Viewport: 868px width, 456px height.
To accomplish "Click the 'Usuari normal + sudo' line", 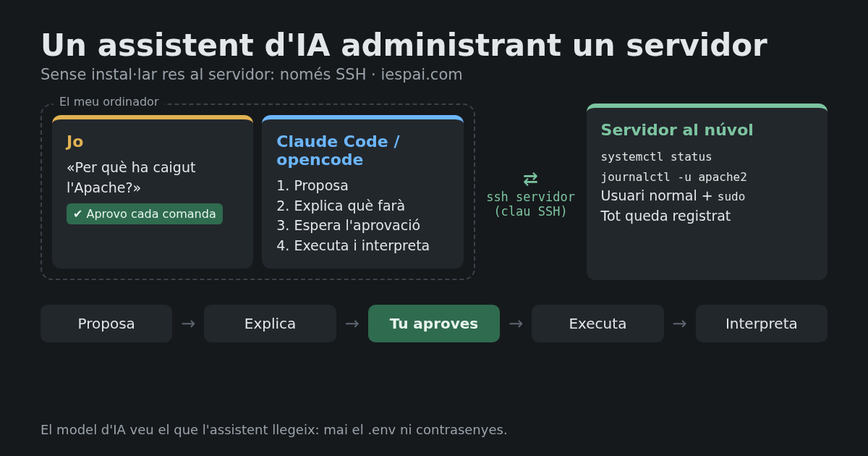I will [x=673, y=196].
